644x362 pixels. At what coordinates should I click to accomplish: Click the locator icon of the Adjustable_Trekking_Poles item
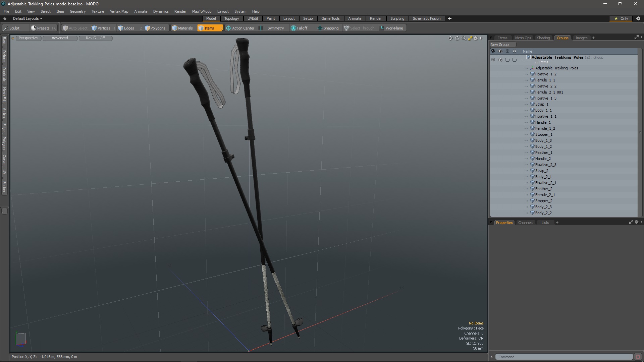point(532,68)
